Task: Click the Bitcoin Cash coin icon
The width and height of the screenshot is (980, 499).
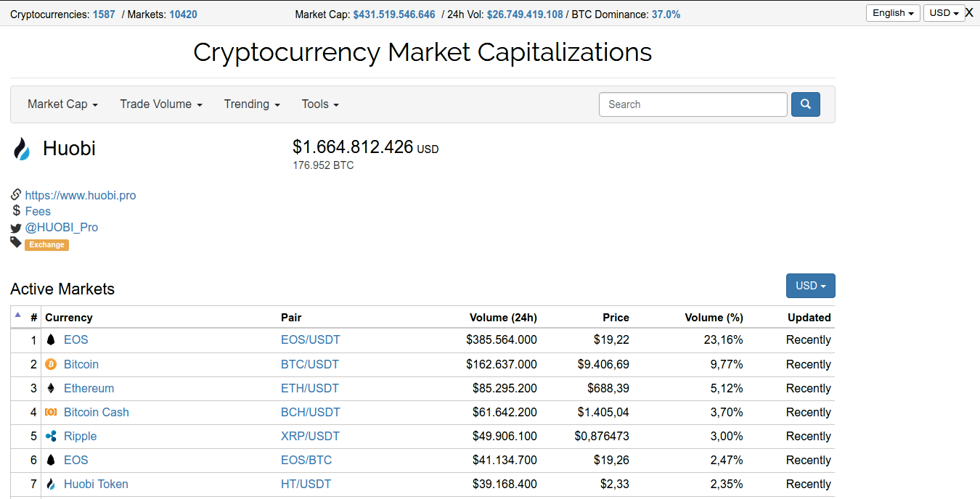Action: tap(51, 412)
